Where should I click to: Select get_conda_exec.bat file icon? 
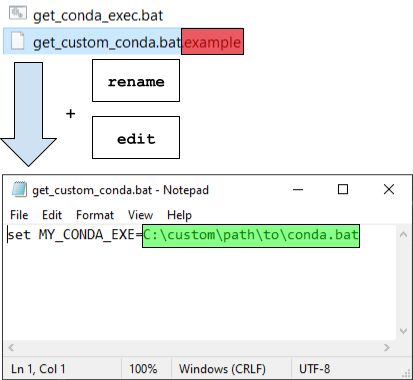point(17,13)
